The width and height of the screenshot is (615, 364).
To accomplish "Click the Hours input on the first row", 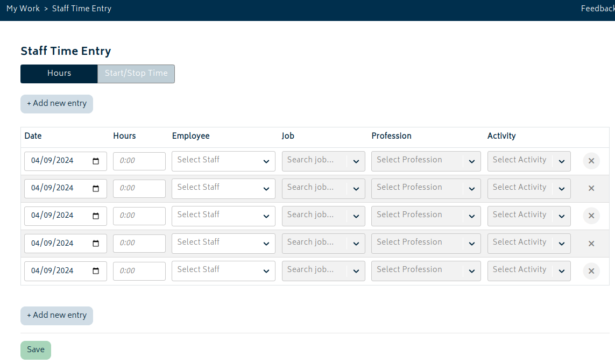I will point(139,161).
